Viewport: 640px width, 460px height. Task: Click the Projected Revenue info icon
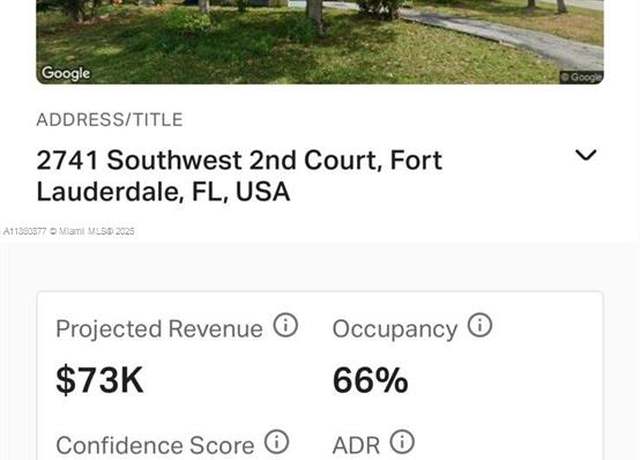[285, 325]
